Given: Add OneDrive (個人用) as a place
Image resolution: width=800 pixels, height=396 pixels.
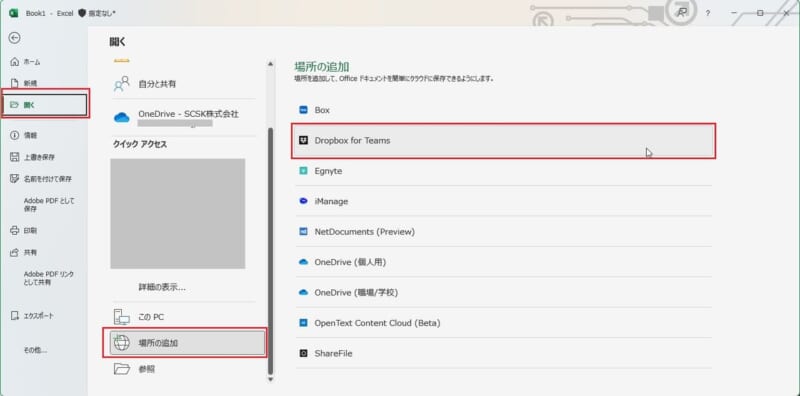Looking at the screenshot, I should [x=504, y=262].
